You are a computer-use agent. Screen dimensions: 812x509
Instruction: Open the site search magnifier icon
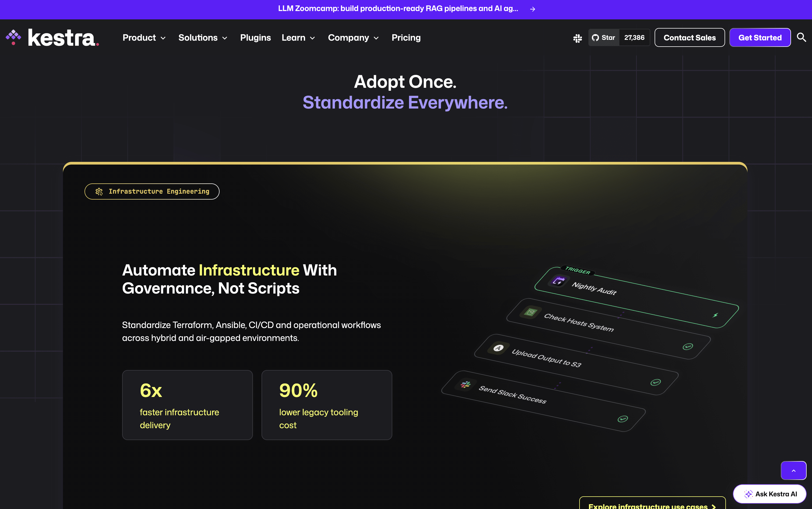[802, 37]
